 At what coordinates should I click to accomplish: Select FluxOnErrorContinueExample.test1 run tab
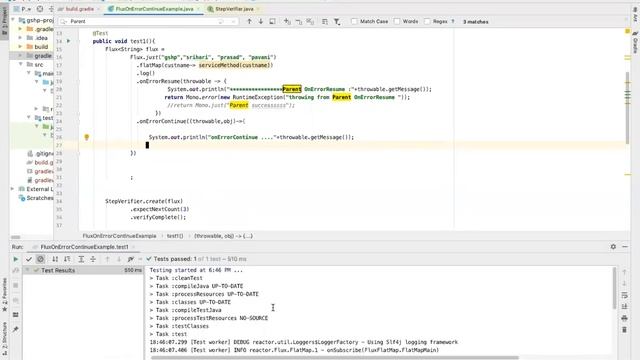pos(84,247)
